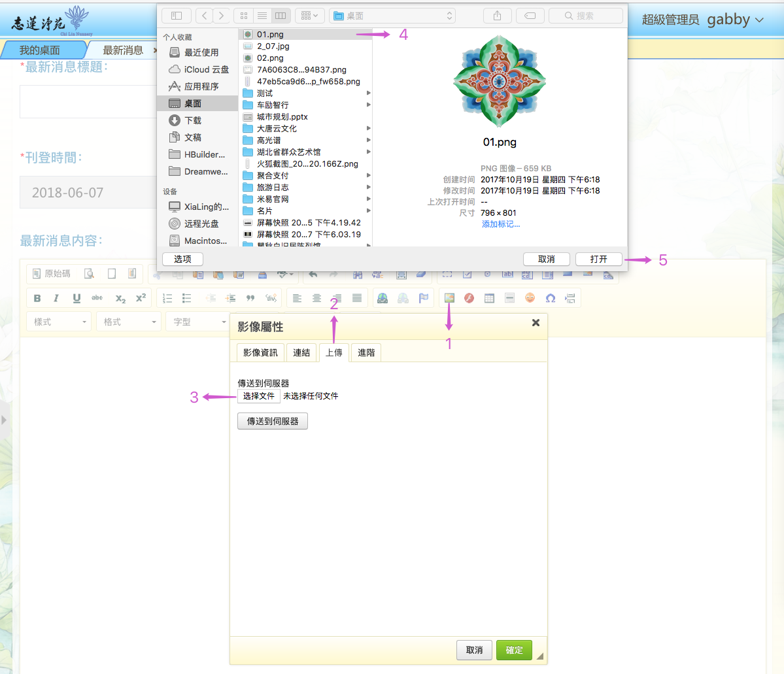Insert a numbered list

(x=167, y=298)
